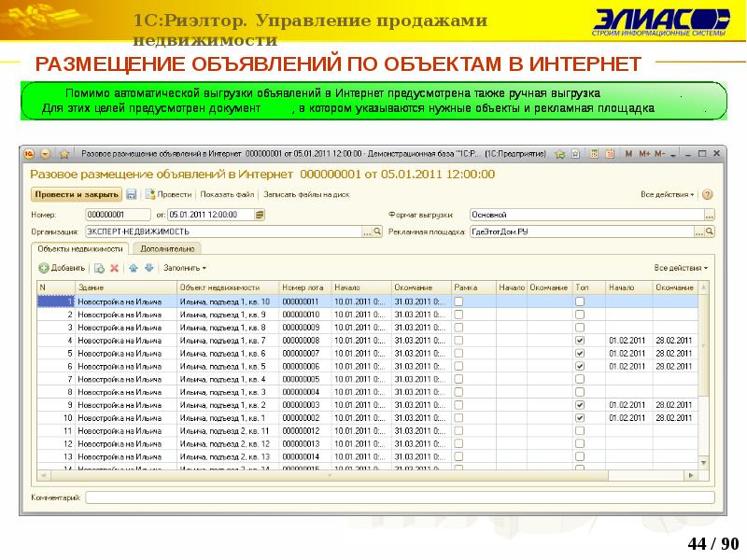Image resolution: width=747 pixels, height=560 pixels.
Task: Uncheck Топ checkbox for row 6
Action: click(x=580, y=366)
